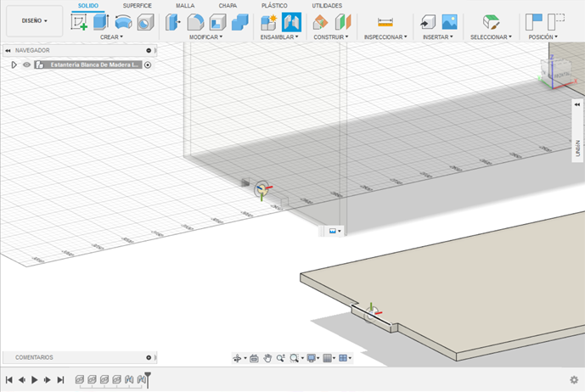Select the first component feature in timeline
Screen dimensions: 585x392
80,379
